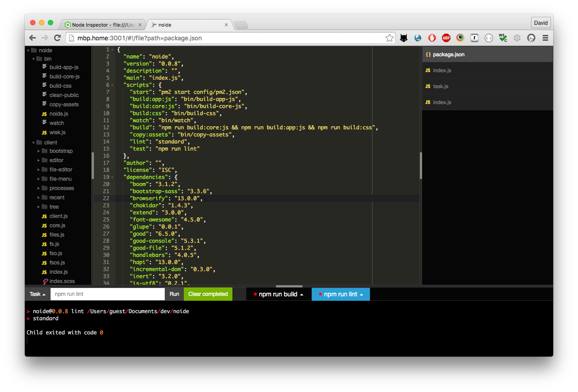578x392 pixels.
Task: Close the Node Inspector tab
Action: (140, 25)
